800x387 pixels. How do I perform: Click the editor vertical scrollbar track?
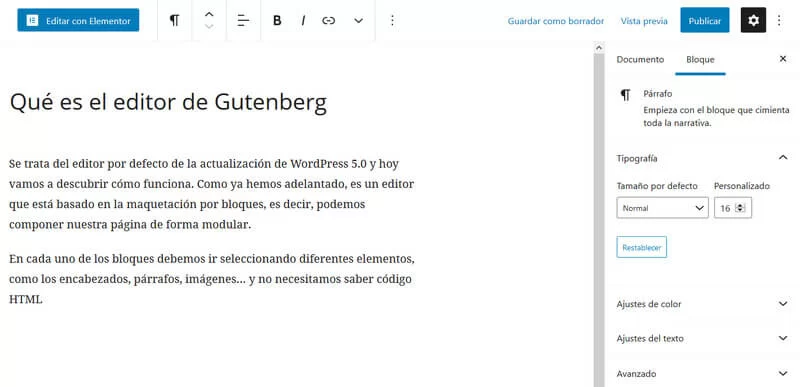[x=599, y=219]
